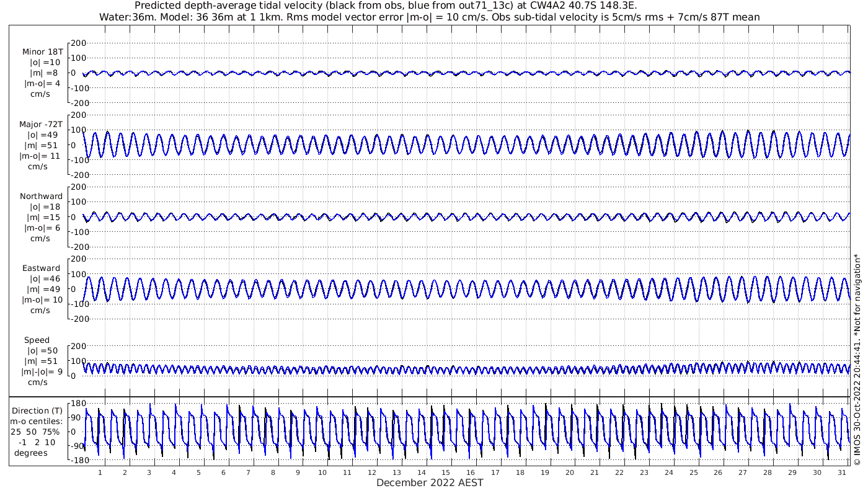Click day label "25" on the date axis
Screen dimensions: 868x496
pyautogui.click(x=693, y=473)
